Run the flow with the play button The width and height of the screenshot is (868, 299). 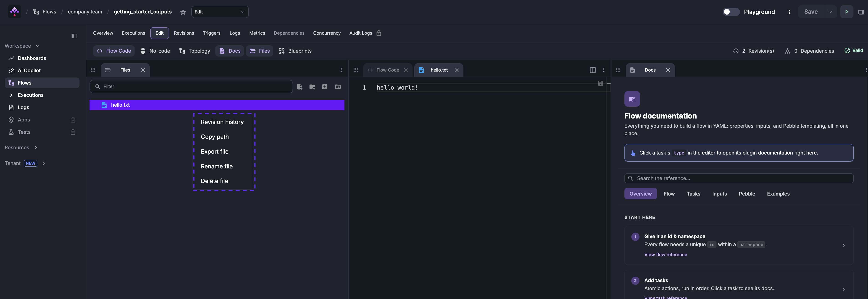point(846,12)
